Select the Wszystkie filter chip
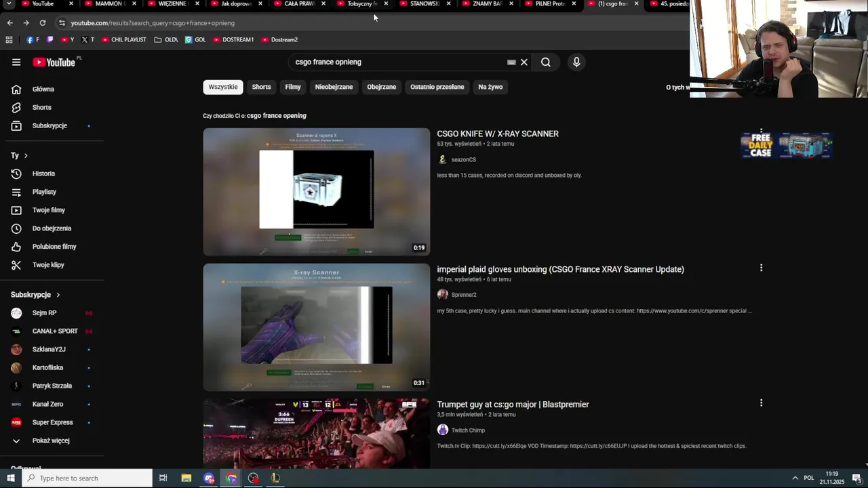 tap(223, 87)
